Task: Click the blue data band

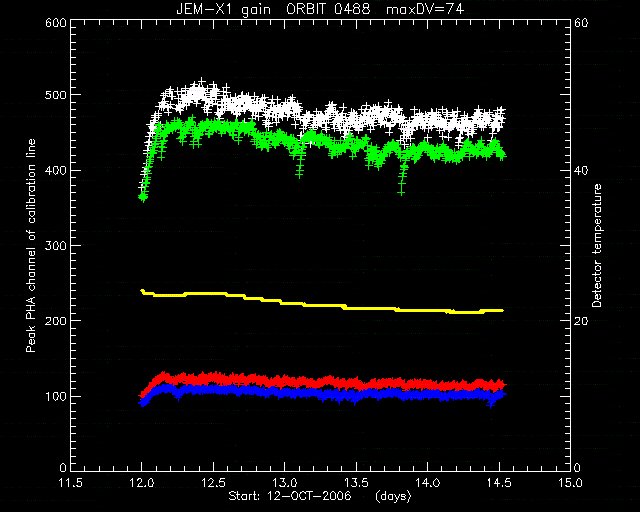Action: pos(322,394)
